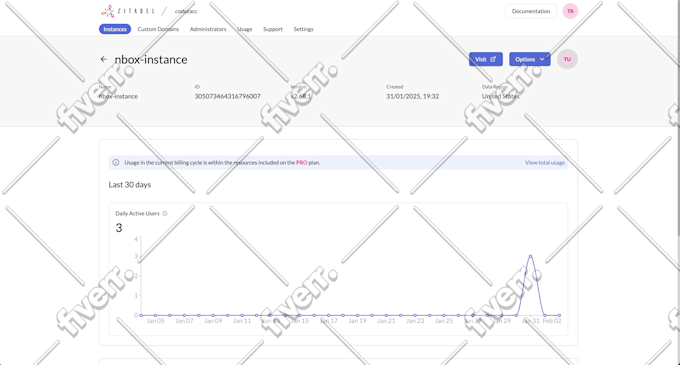Click the TU avatar next to Options
The height and width of the screenshot is (365, 680).
point(567,59)
